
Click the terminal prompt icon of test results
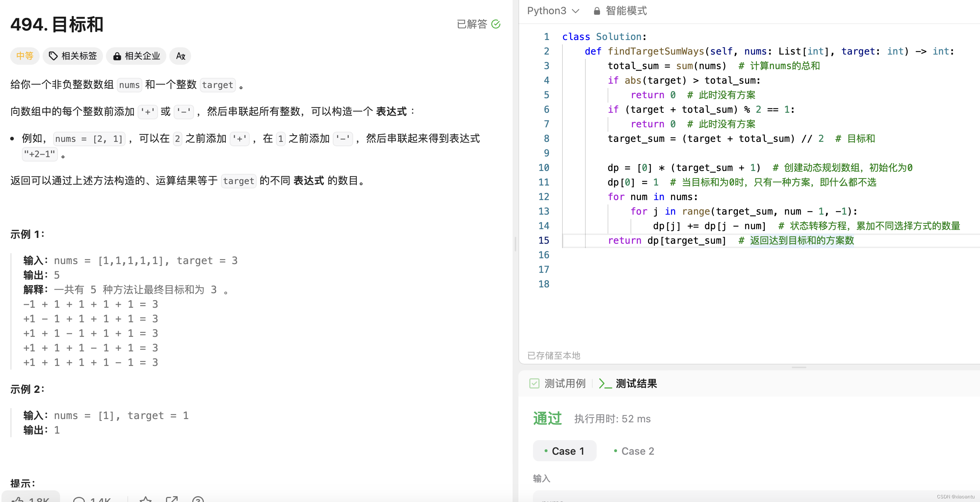605,383
